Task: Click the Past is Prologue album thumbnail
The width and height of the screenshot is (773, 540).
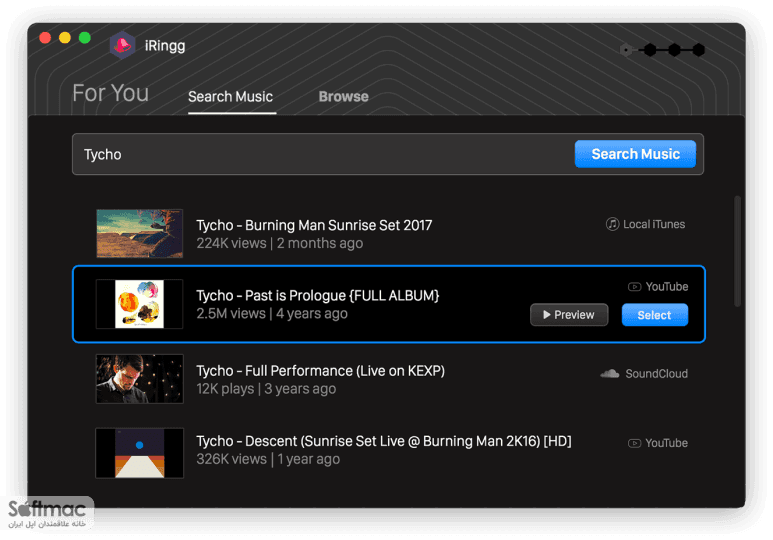Action: click(140, 304)
